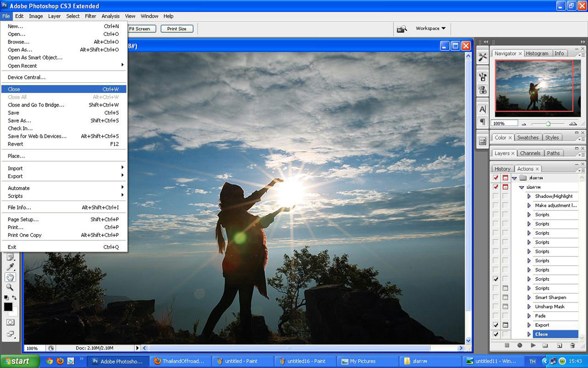Select the Zoom magnifier tool
The width and height of the screenshot is (588, 368).
point(10,287)
